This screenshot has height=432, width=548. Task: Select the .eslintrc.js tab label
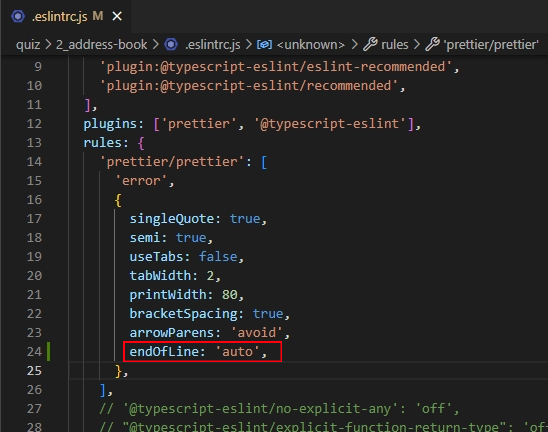[x=59, y=16]
